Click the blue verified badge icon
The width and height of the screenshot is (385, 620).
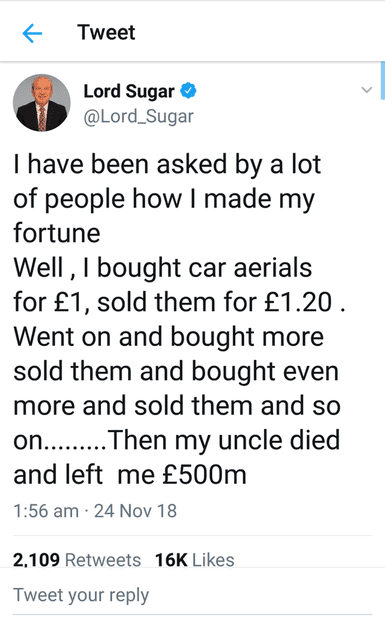coord(189,91)
